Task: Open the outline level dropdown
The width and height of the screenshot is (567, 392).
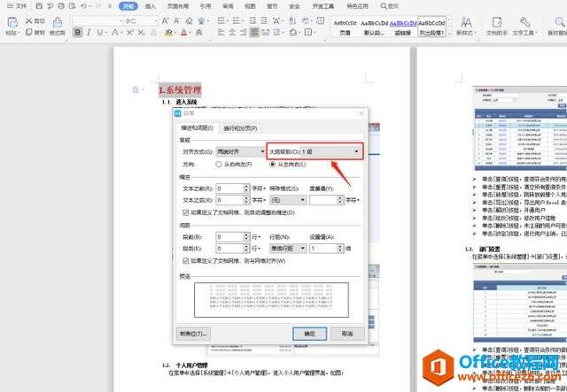Action: (330, 151)
